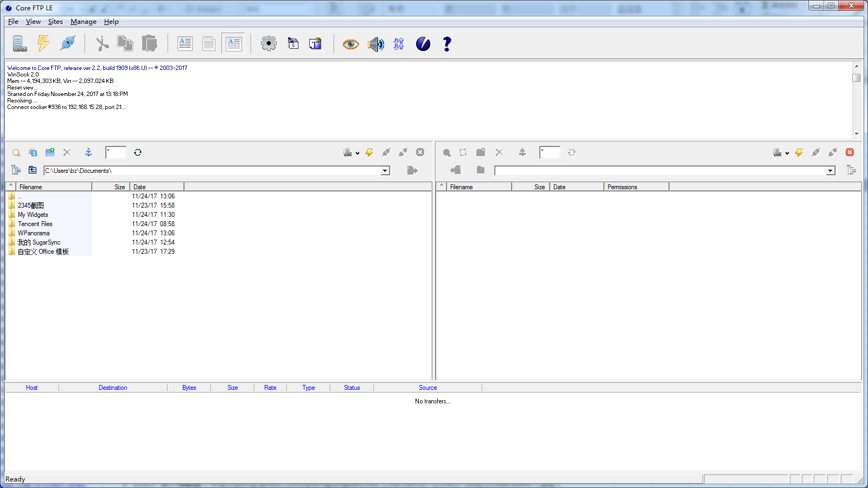The image size is (868, 488).
Task: Click the local pane save-disk icon
Action: pyautogui.click(x=33, y=153)
